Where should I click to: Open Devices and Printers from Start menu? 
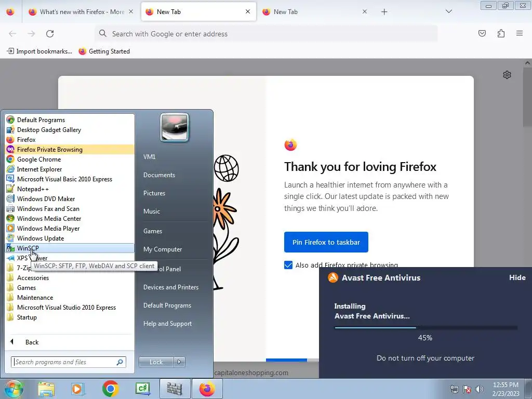(170, 287)
